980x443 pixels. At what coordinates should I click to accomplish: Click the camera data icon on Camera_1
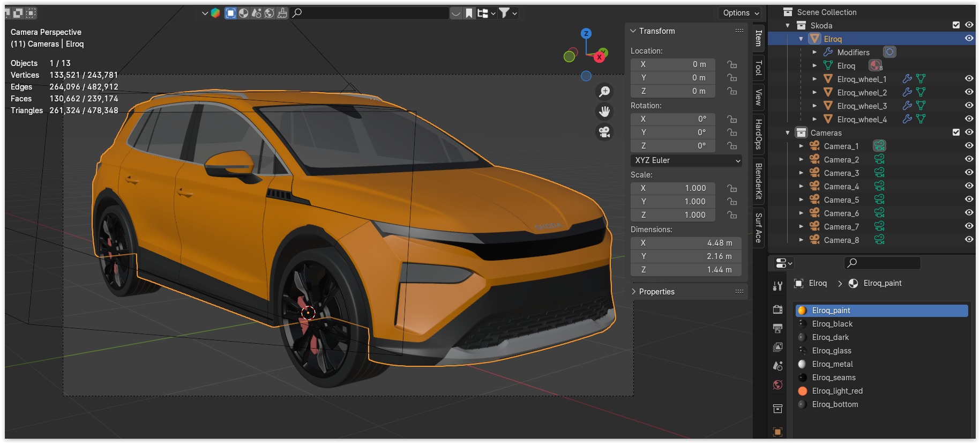coord(879,146)
